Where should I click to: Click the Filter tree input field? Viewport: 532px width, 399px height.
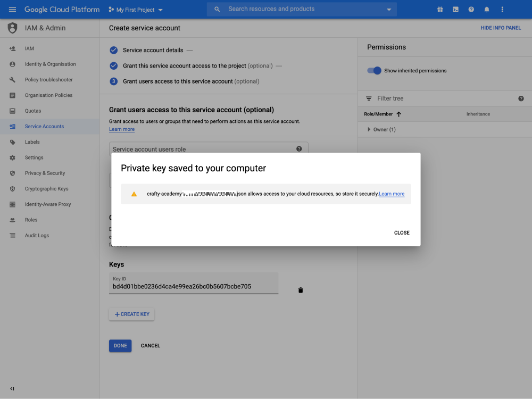pyautogui.click(x=442, y=98)
